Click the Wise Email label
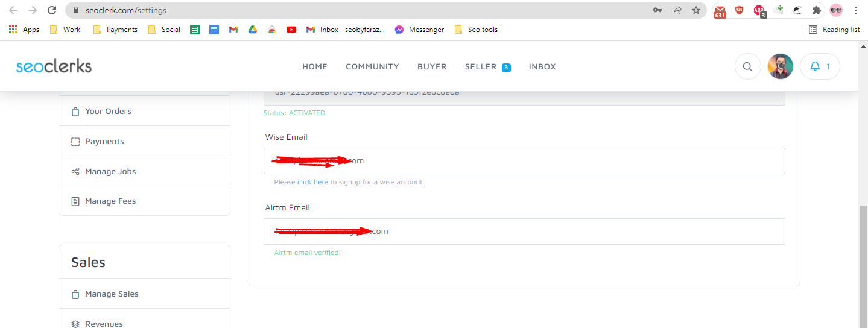This screenshot has height=328, width=868. pos(287,137)
